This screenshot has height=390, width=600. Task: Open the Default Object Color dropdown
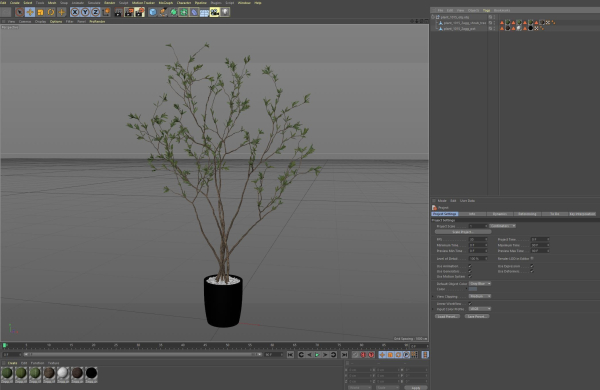(x=480, y=284)
